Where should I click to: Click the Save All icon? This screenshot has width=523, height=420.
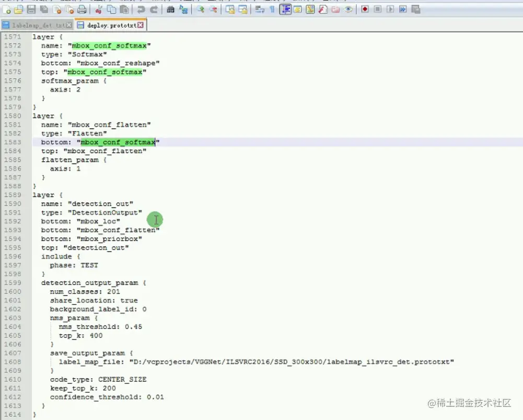click(x=44, y=10)
